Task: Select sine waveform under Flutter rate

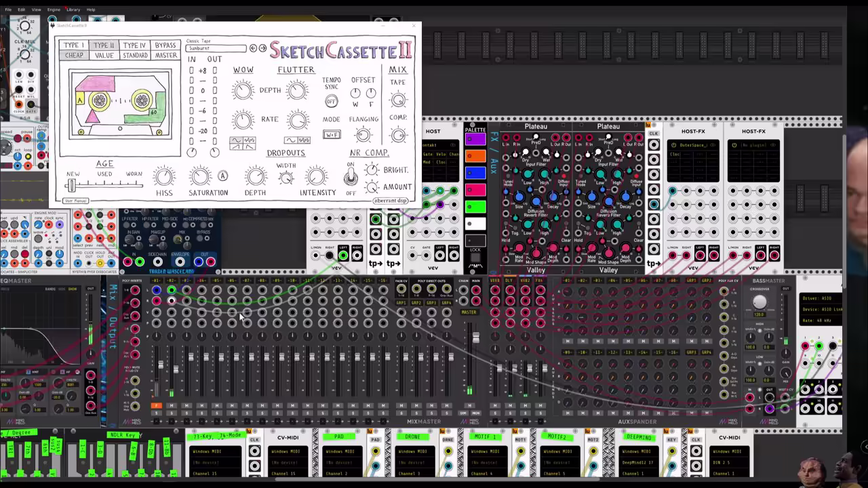Action: click(x=291, y=140)
